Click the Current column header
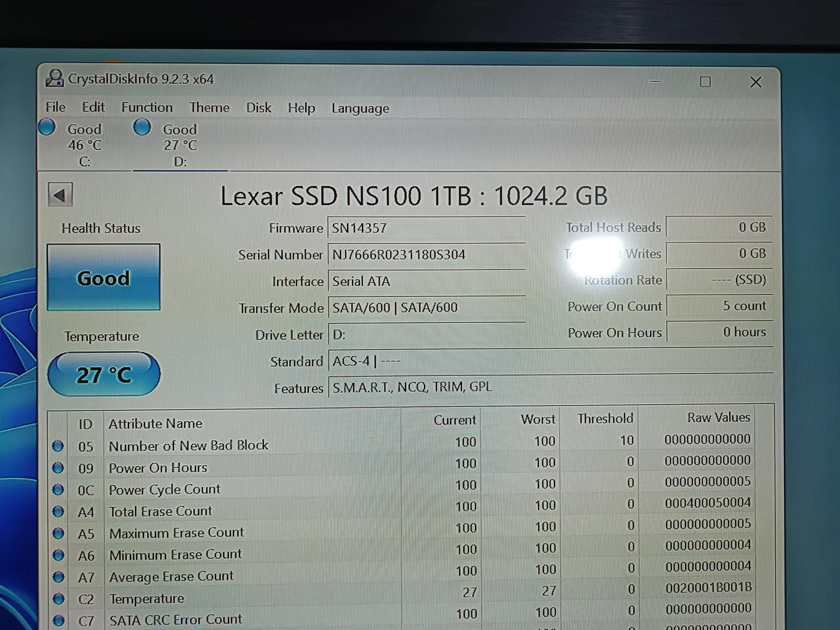 click(x=455, y=420)
